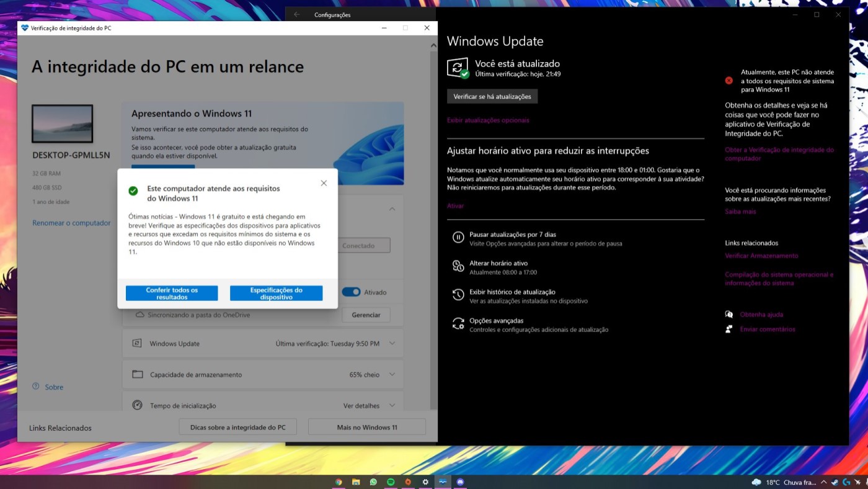The width and height of the screenshot is (868, 489).
Task: Collapse the backup section chevron
Action: tap(392, 209)
